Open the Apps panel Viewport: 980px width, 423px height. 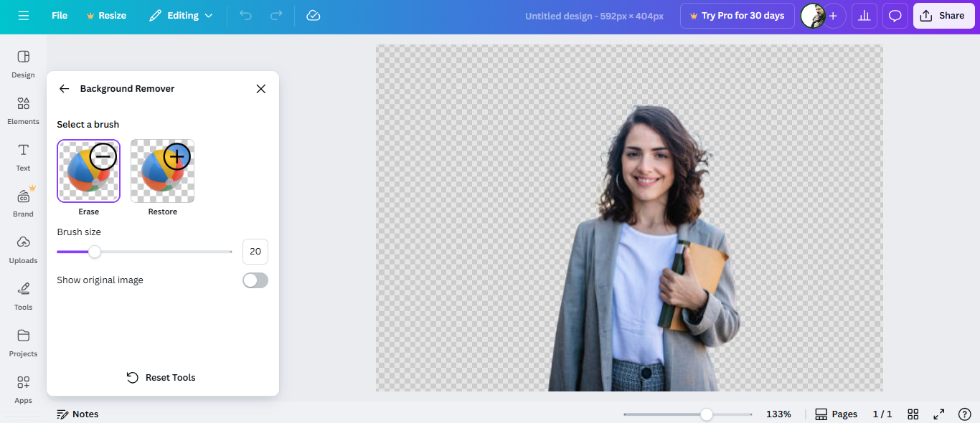click(22, 389)
